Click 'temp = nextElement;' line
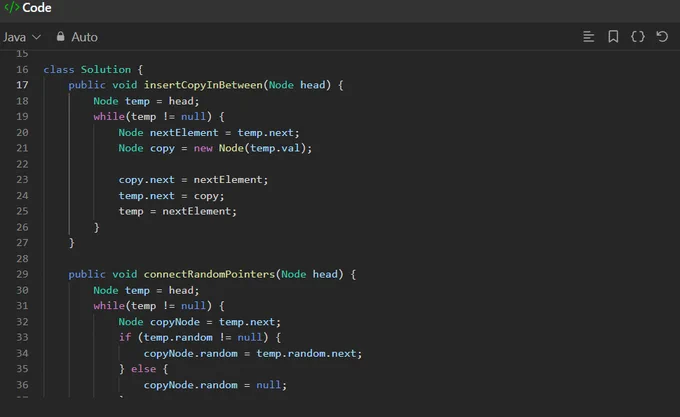680x417 pixels. click(x=177, y=211)
